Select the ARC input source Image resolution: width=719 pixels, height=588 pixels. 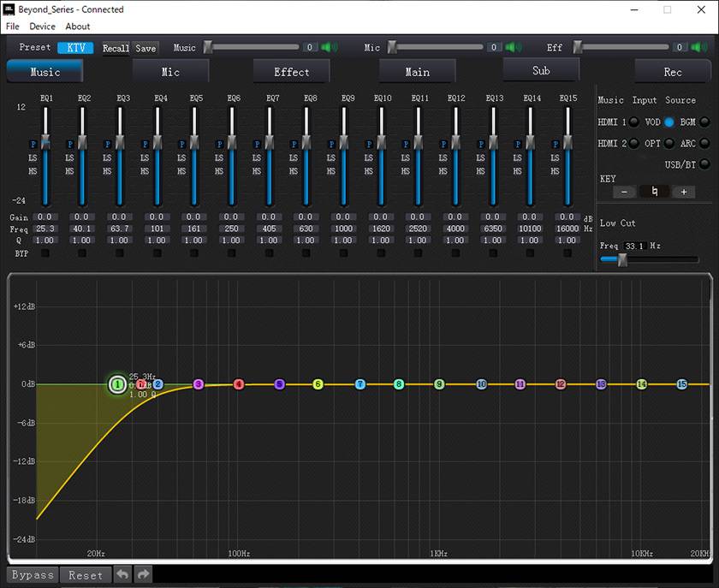point(704,143)
